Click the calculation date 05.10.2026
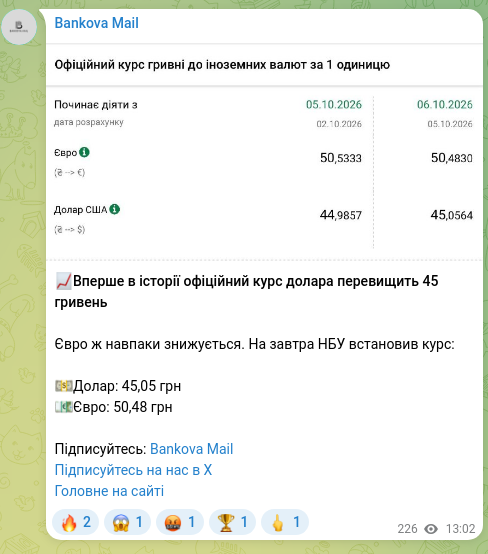This screenshot has width=488, height=554. pyautogui.click(x=450, y=124)
